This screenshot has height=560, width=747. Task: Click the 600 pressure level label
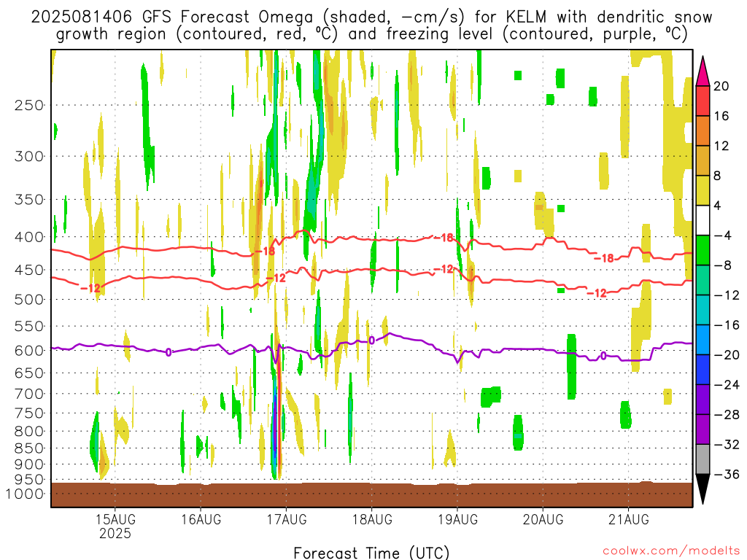[29, 351]
